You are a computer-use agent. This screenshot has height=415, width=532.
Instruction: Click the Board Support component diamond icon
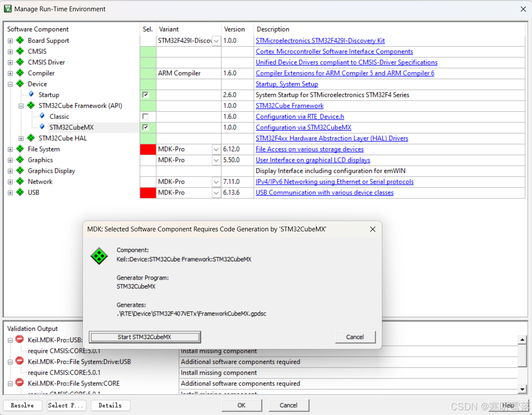20,40
